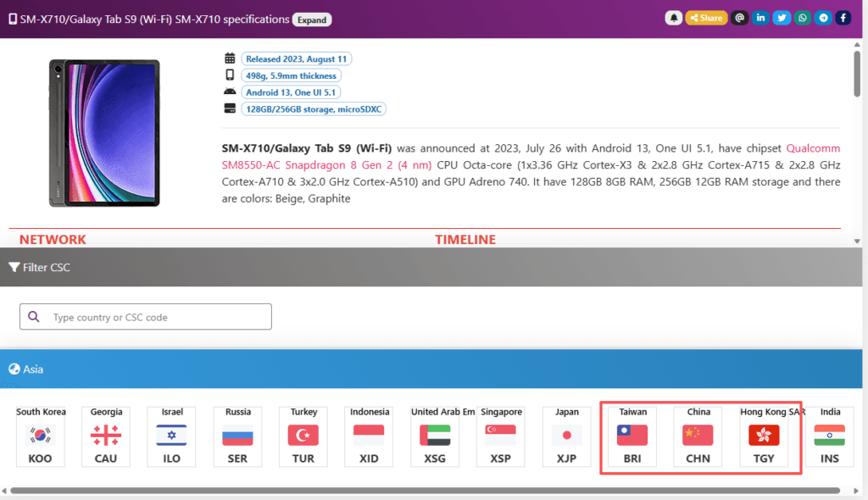Click the phone icon beside thickness
Screen dimensions: 868x500
coord(230,75)
